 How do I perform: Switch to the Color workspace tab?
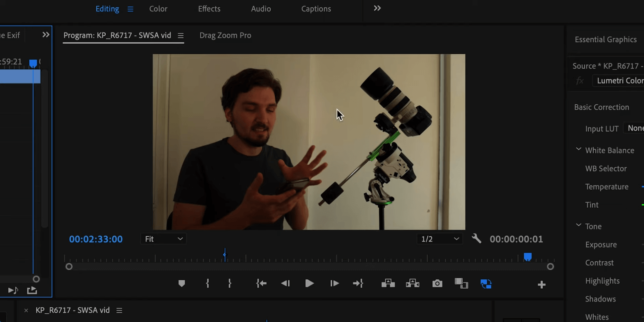(x=158, y=9)
